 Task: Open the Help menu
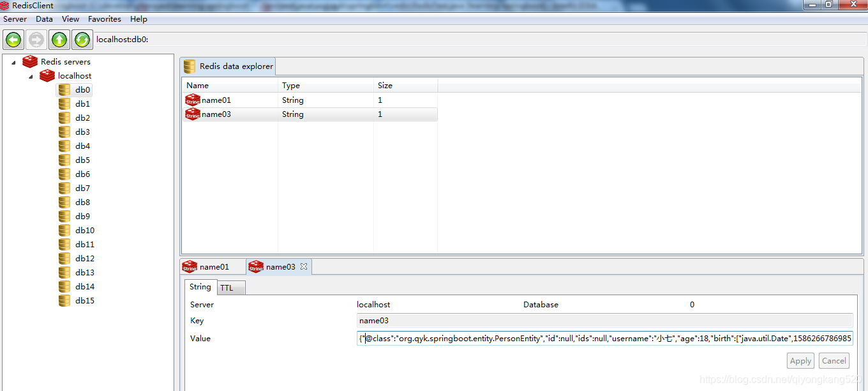(x=138, y=19)
